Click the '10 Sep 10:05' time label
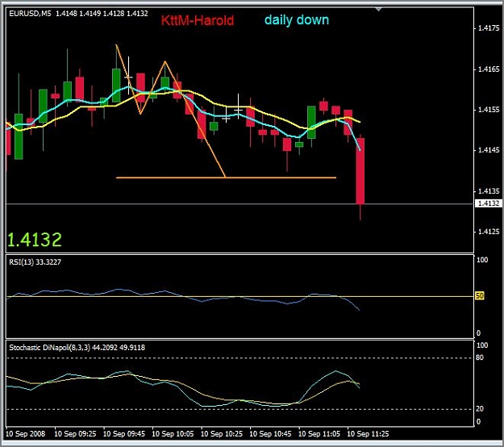 pyautogui.click(x=173, y=434)
